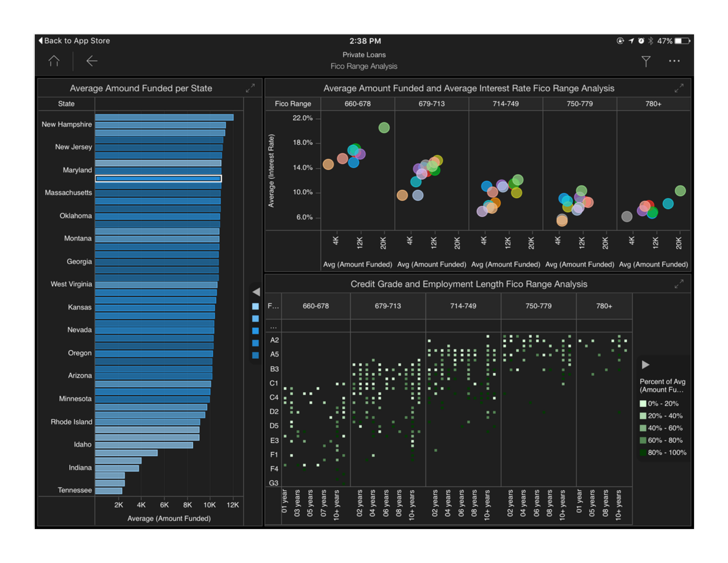Select the highlighted bar below Maryland
728x563 pixels.
tap(158, 178)
